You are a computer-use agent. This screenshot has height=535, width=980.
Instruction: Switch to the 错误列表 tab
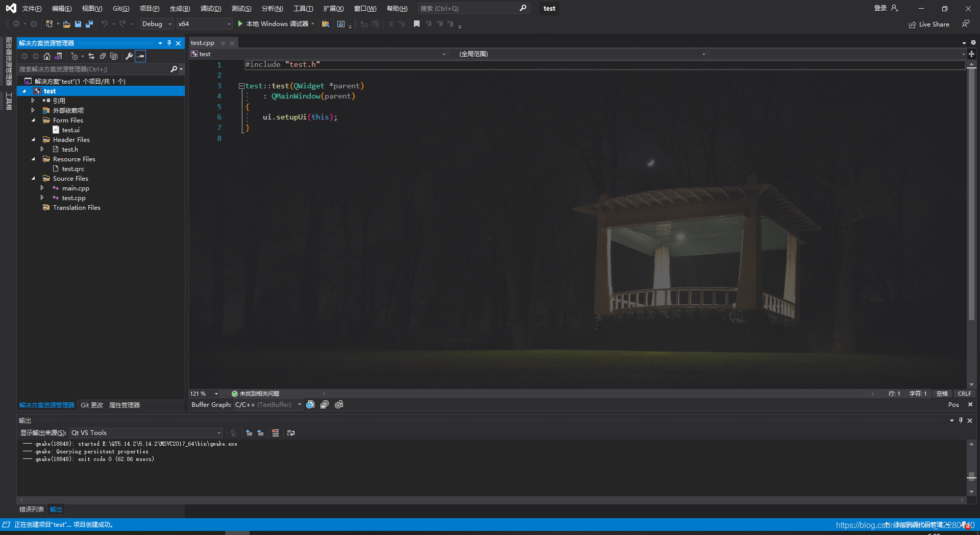pos(32,509)
